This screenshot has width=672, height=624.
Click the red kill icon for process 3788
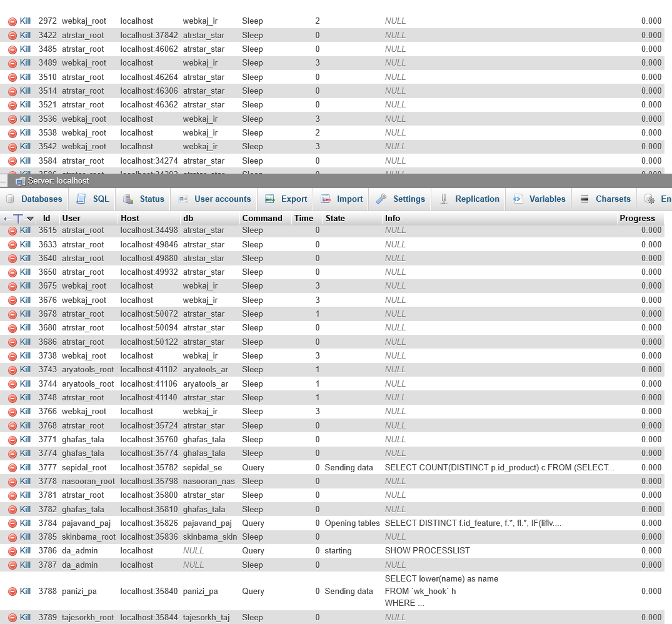13,592
